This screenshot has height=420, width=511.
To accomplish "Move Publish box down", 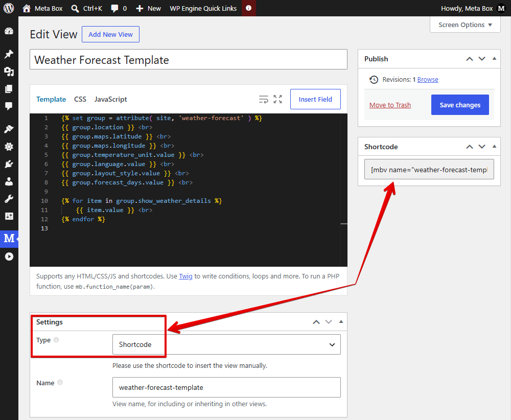I will pyautogui.click(x=482, y=59).
